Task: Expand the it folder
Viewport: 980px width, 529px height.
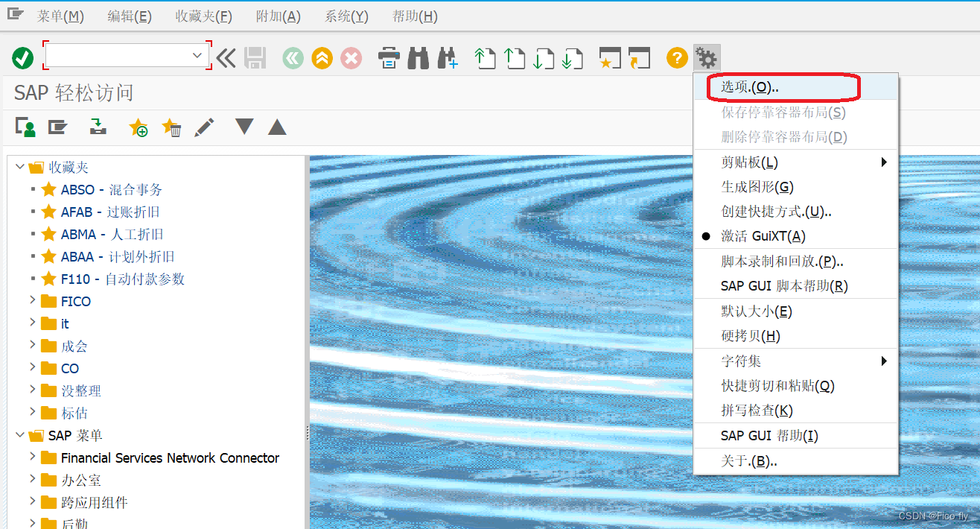Action: tap(32, 323)
